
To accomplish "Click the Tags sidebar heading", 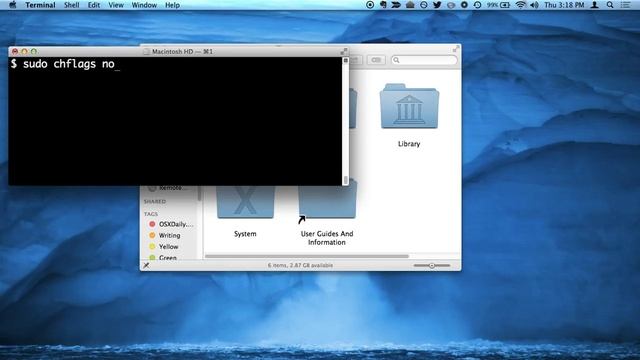I will coord(151,214).
